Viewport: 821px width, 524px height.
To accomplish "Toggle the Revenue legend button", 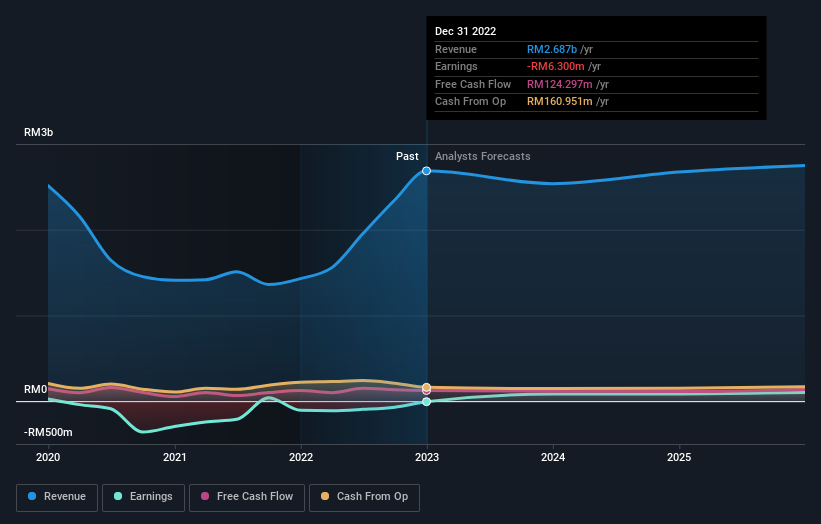I will tap(57, 497).
